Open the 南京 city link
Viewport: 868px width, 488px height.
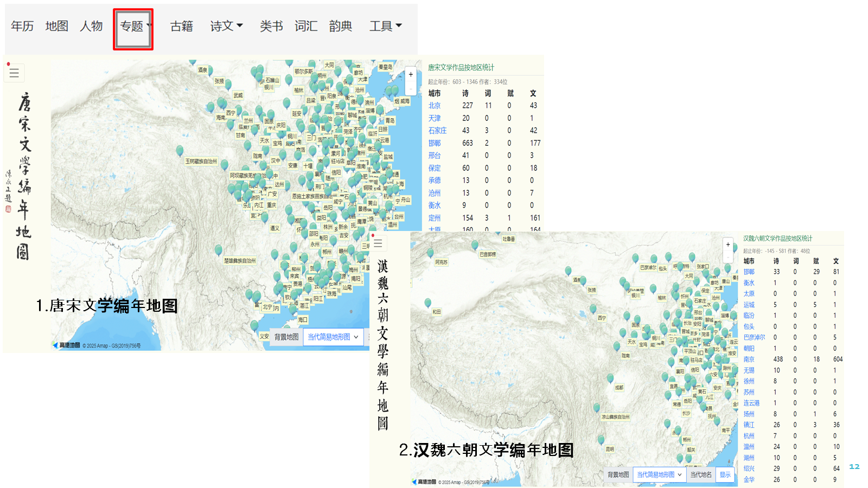(749, 359)
